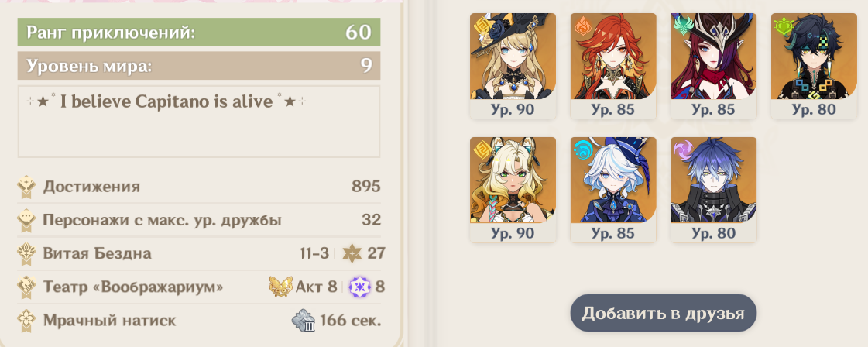The image size is (868, 347).
Task: Open the Достижения 895 row
Action: [199, 187]
